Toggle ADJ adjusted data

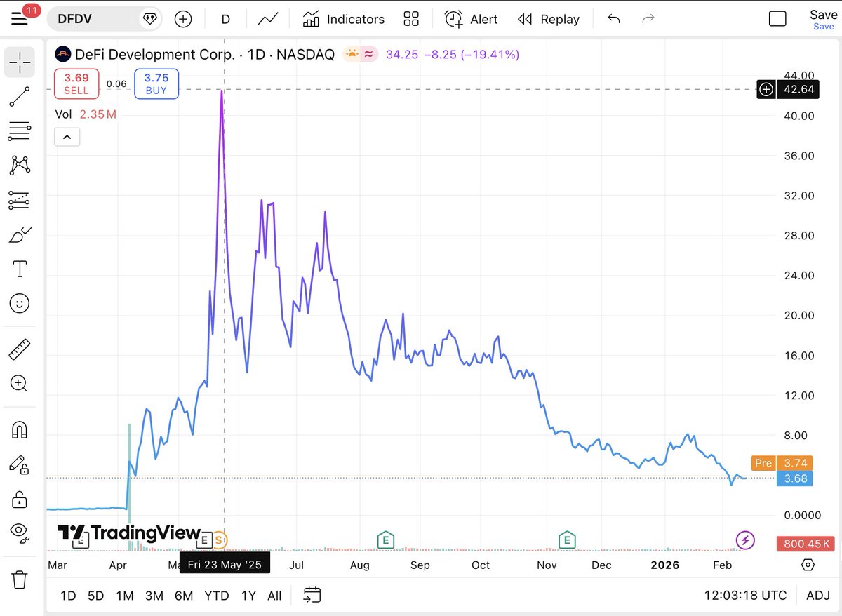tap(817, 596)
